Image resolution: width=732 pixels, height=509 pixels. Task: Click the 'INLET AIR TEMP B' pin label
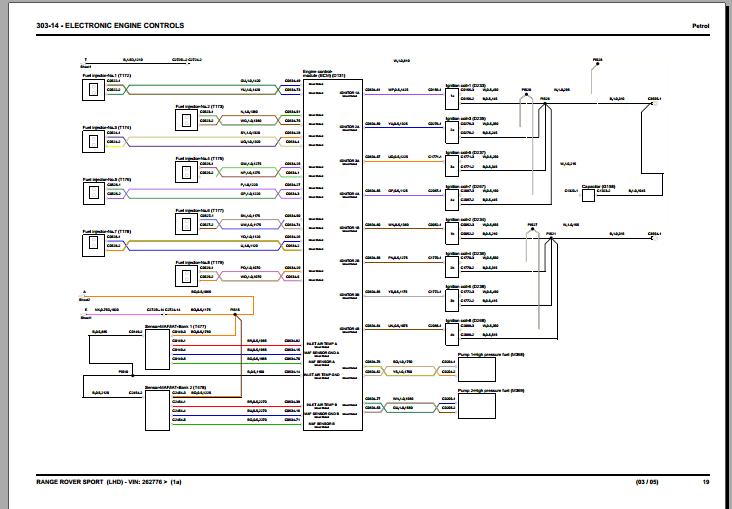pos(322,405)
